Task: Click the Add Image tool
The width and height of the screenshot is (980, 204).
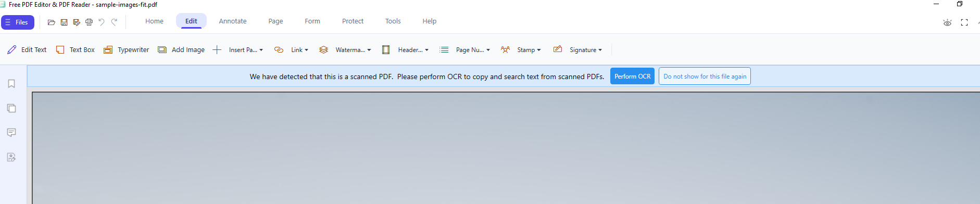Action: tap(181, 50)
